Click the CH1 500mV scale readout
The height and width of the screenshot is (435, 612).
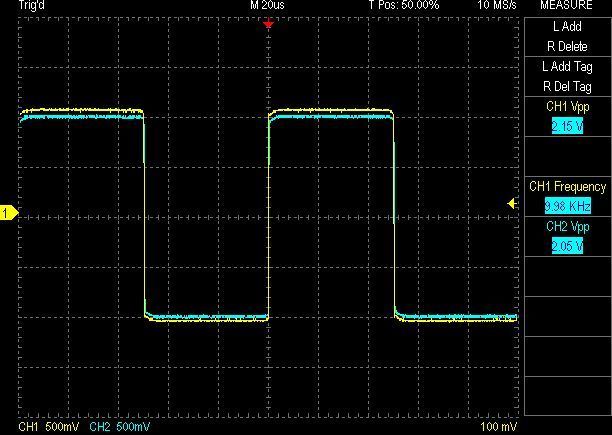click(48, 426)
